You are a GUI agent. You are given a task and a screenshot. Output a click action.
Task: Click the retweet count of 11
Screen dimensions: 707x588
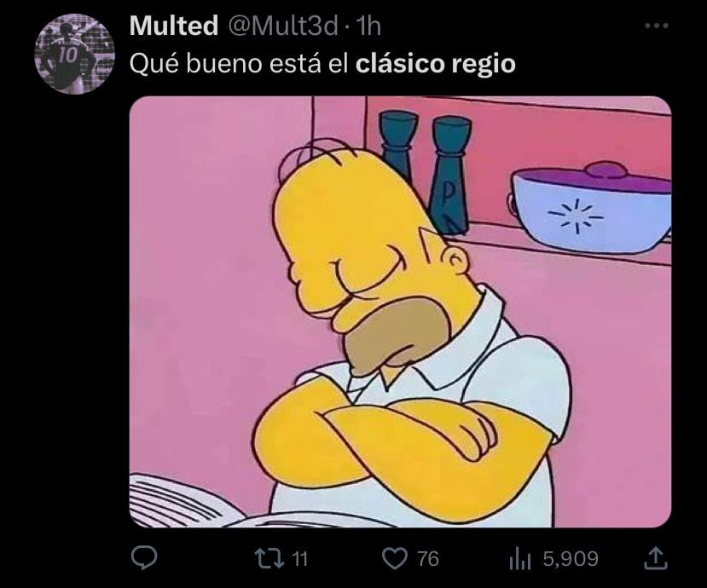300,559
